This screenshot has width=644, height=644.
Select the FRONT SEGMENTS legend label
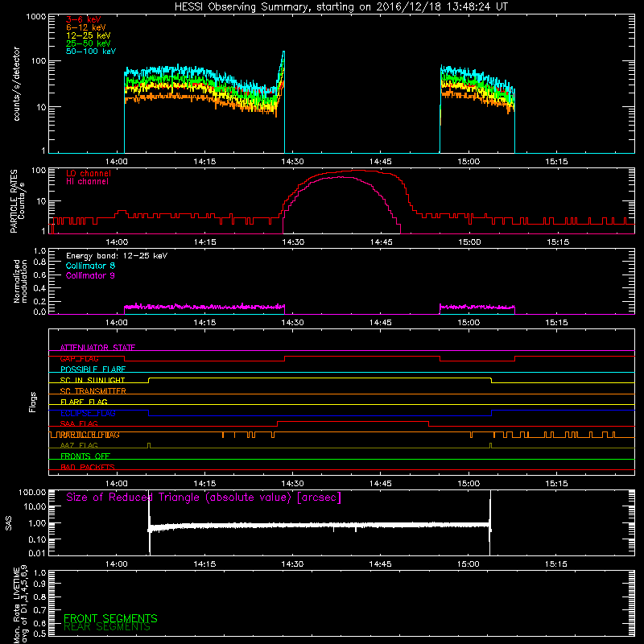coord(110,618)
